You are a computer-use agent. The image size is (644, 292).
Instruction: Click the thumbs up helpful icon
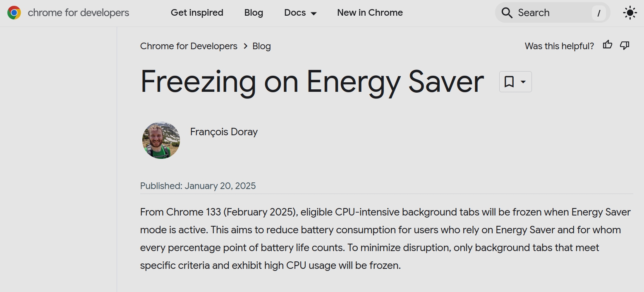point(607,45)
